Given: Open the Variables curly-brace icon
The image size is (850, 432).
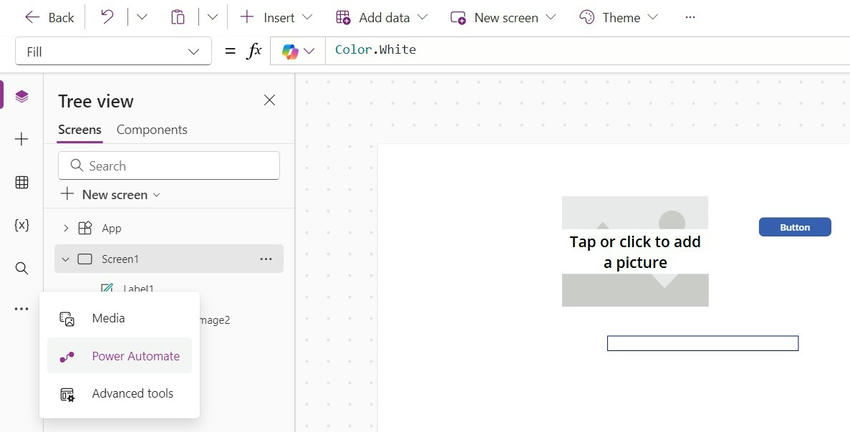Looking at the screenshot, I should pyautogui.click(x=22, y=225).
